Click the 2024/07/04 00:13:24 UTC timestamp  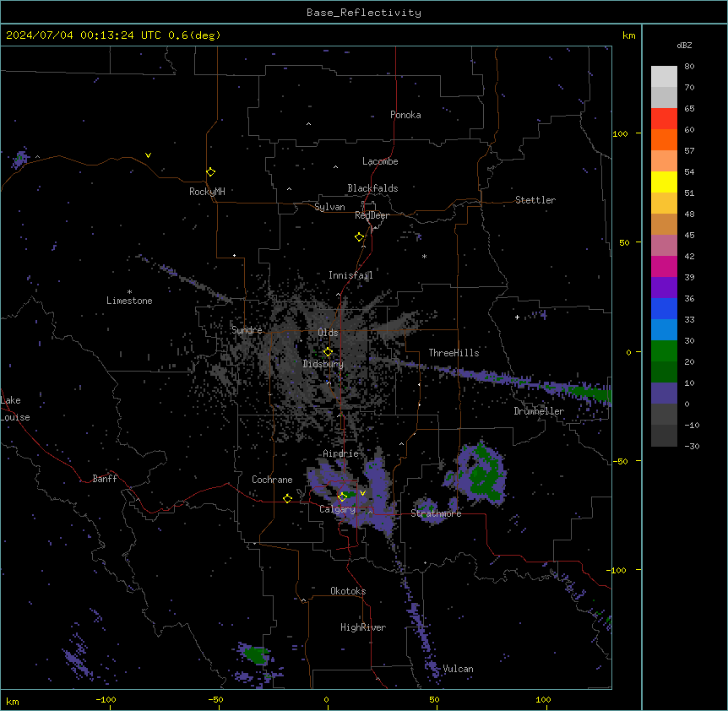tap(84, 35)
